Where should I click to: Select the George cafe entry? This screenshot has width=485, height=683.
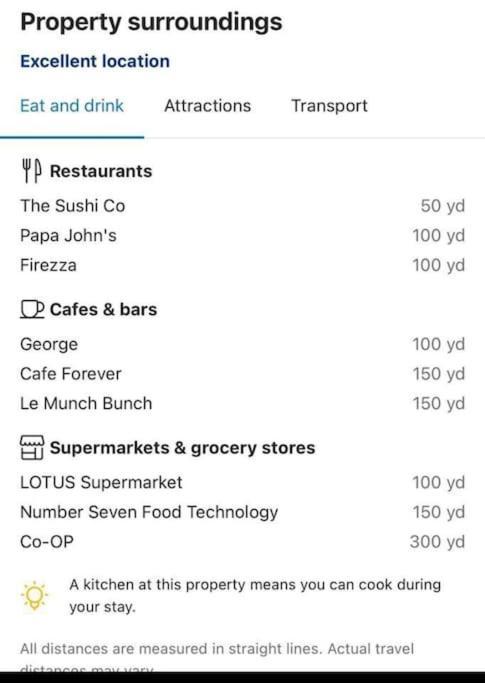click(x=242, y=345)
